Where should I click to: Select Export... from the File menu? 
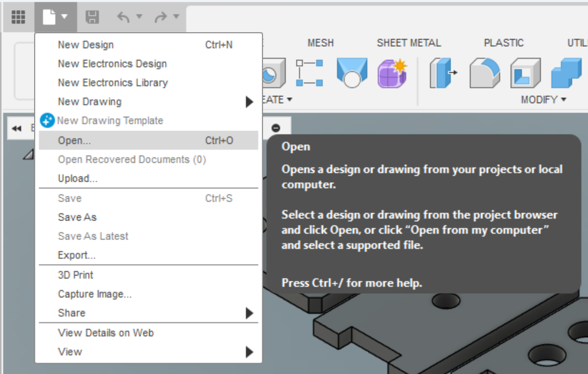tap(77, 255)
